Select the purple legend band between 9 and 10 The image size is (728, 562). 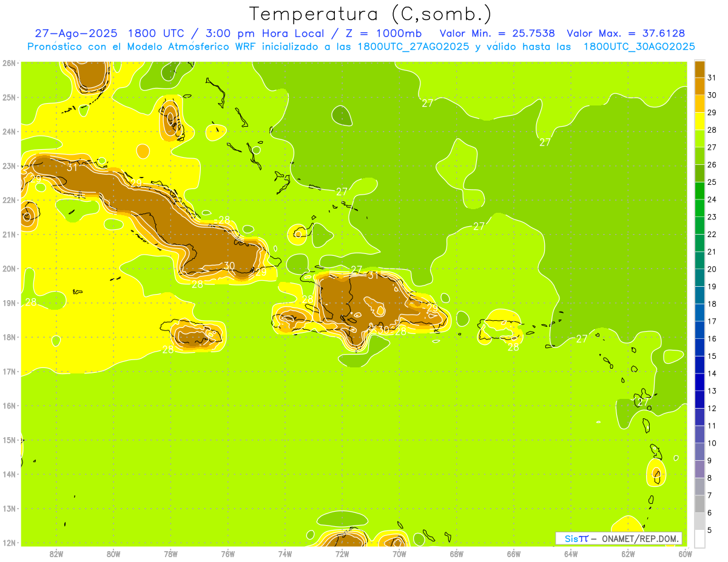click(699, 452)
